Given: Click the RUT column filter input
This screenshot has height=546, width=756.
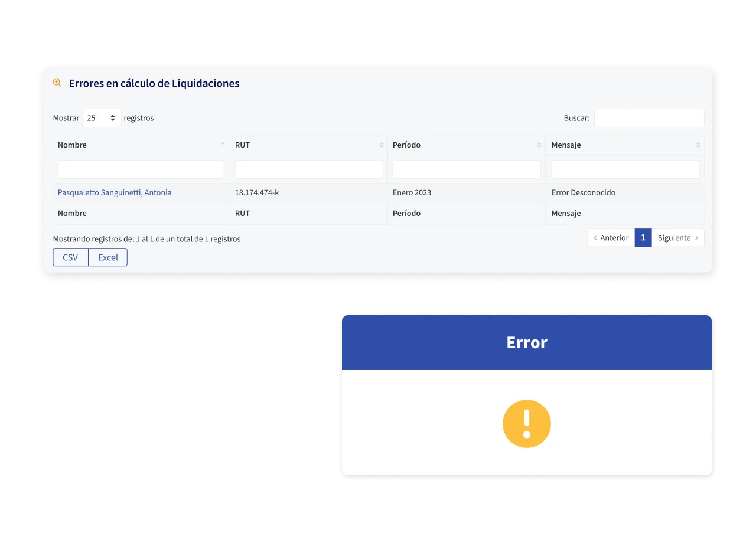Looking at the screenshot, I should click(x=309, y=169).
